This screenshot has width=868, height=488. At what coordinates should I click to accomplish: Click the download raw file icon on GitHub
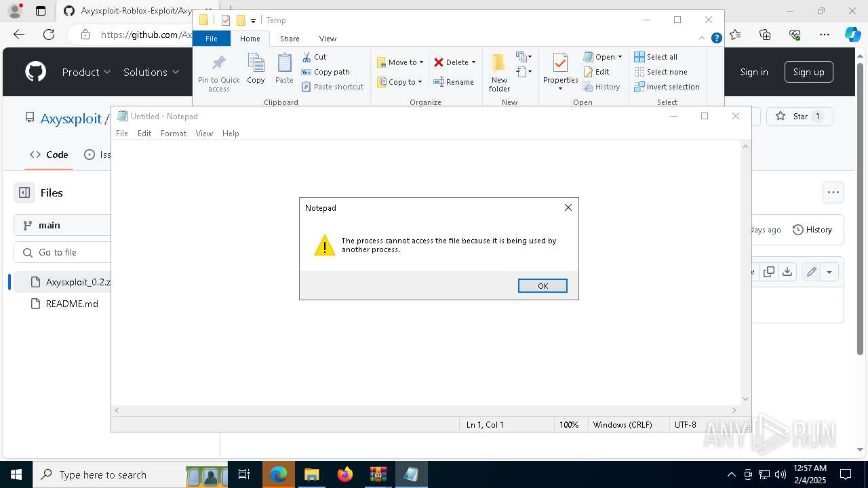787,272
